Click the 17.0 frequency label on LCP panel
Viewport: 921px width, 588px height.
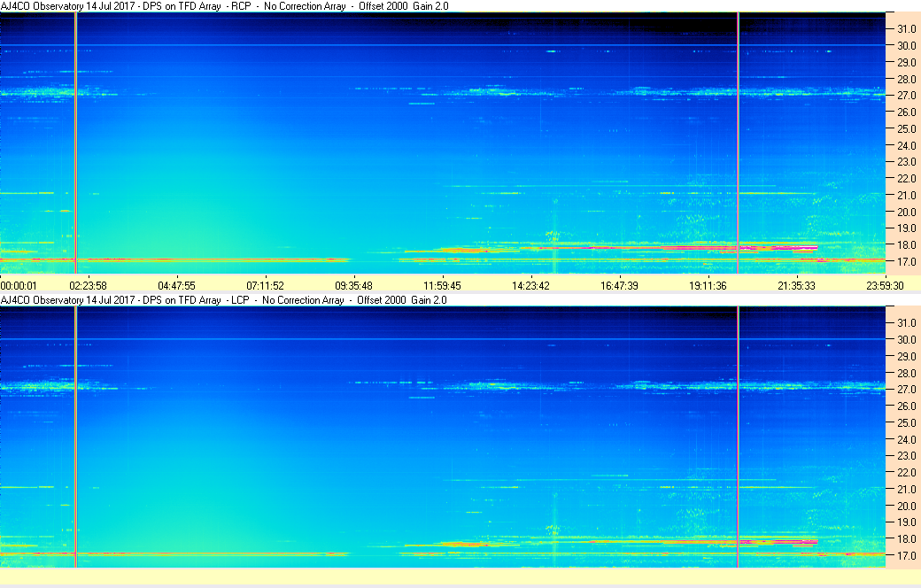[x=906, y=556]
